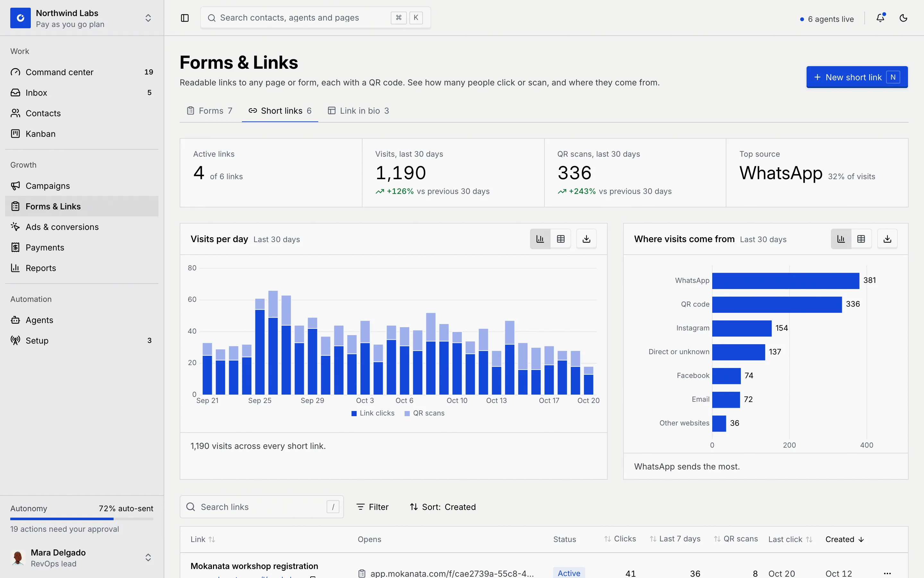Viewport: 924px width, 578px height.
Task: Show Where visits come from table view
Action: [x=861, y=239]
